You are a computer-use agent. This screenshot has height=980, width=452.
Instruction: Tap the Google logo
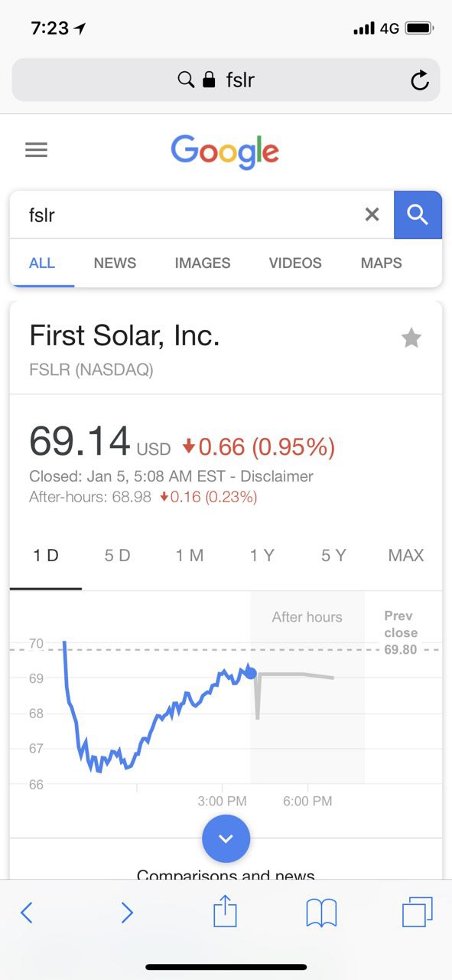(x=225, y=151)
